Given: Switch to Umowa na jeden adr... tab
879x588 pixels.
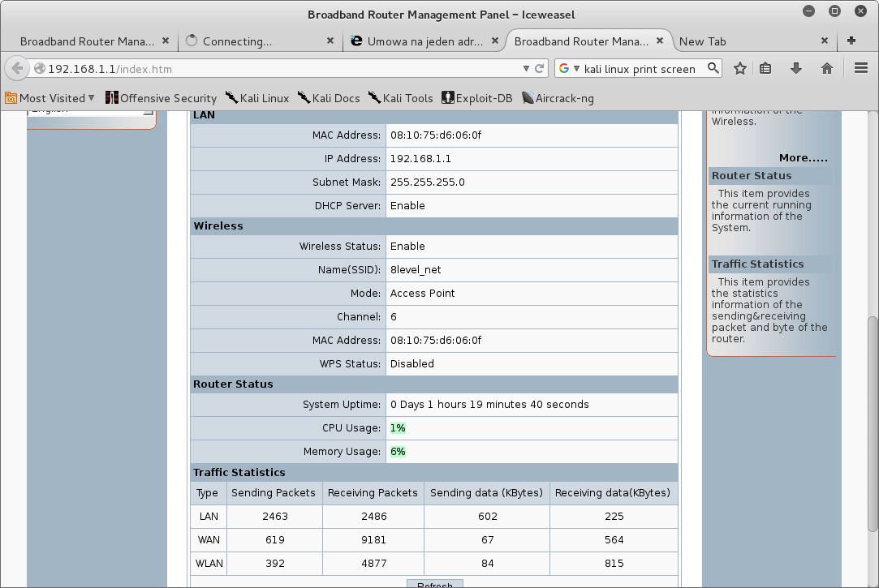Looking at the screenshot, I should [425, 41].
